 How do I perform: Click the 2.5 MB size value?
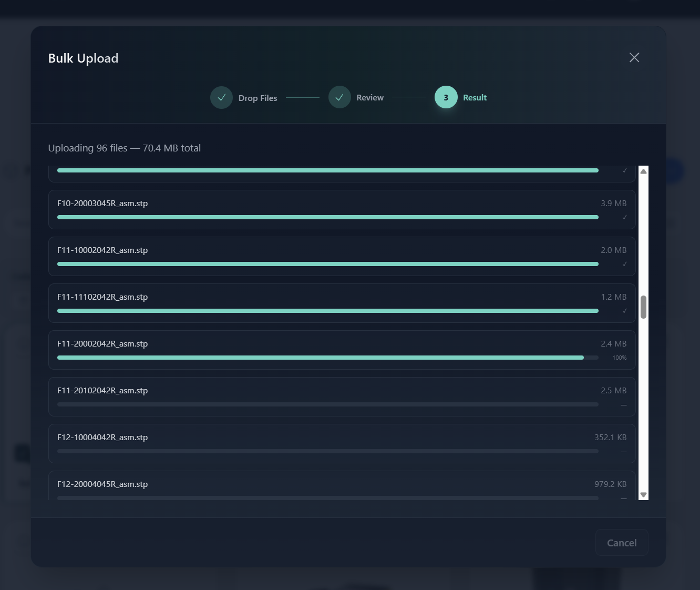click(614, 390)
